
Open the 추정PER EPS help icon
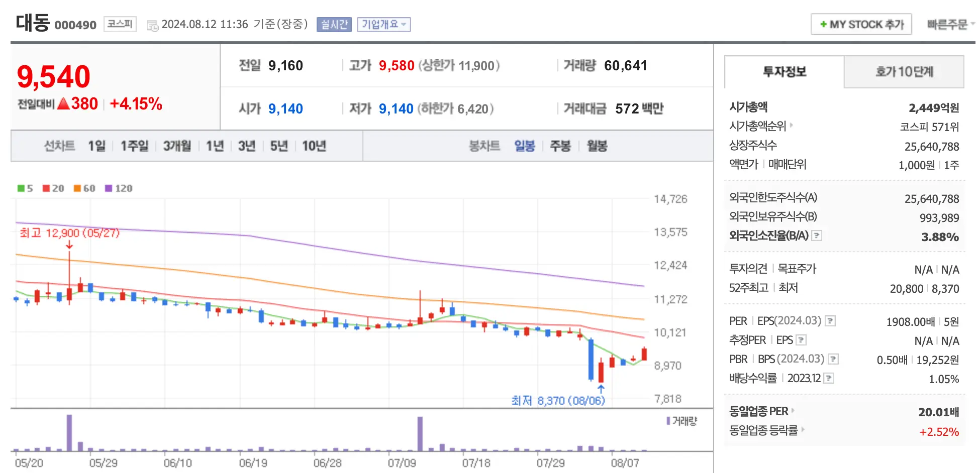click(801, 340)
